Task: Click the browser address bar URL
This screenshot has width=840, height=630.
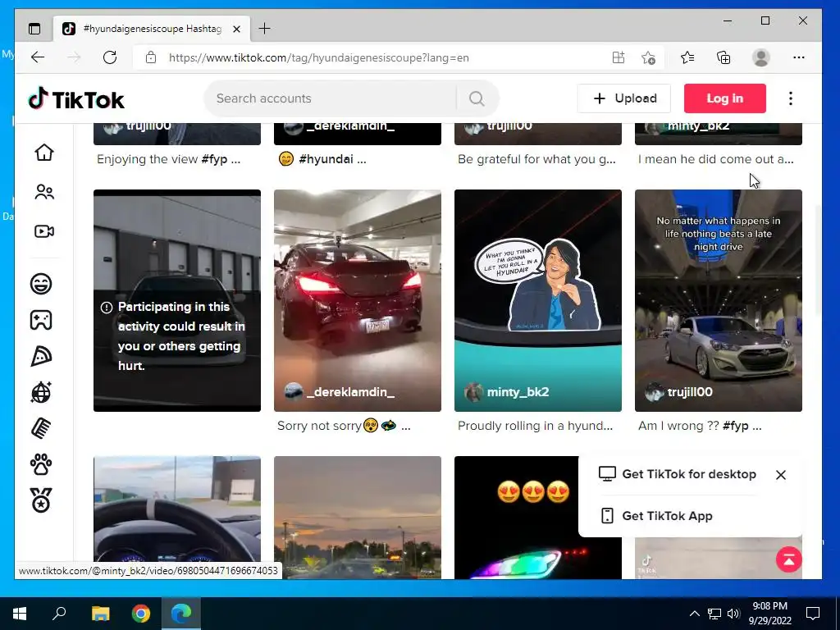Action: [x=319, y=58]
